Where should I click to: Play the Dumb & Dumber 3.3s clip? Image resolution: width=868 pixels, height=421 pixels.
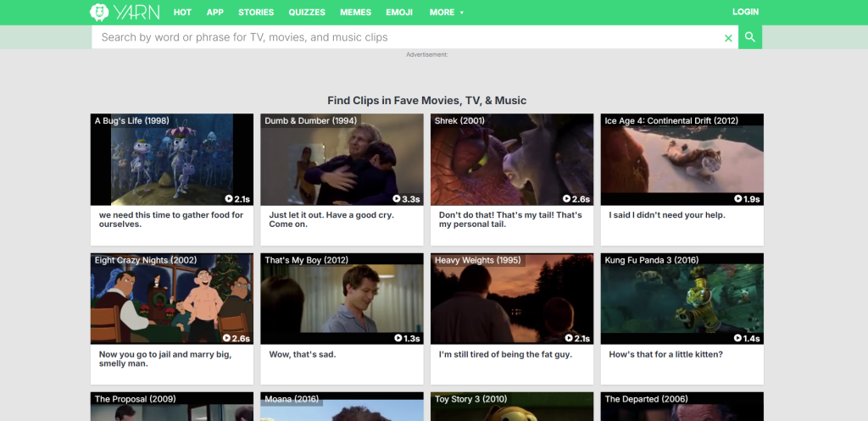(x=407, y=199)
